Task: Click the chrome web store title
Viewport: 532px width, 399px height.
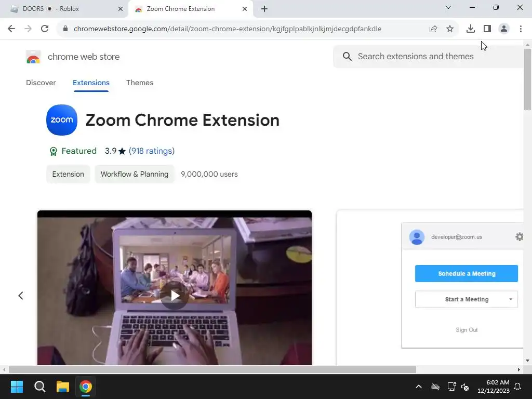Action: [84, 57]
